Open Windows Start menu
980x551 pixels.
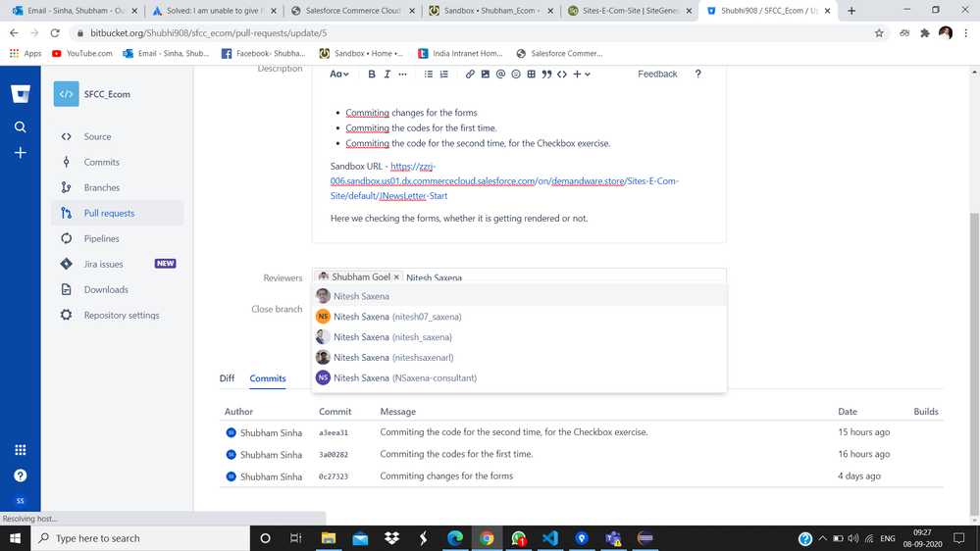click(x=15, y=538)
